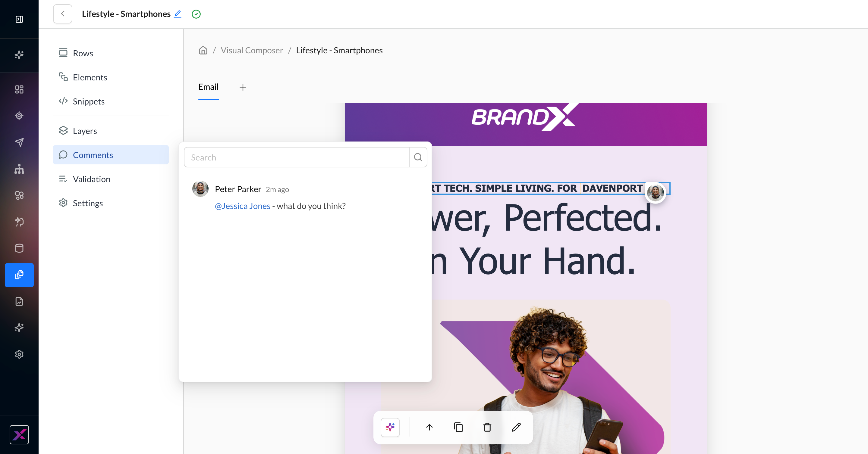868x454 pixels.
Task: Open the database cylinder icon in sidebar
Action: 19,248
